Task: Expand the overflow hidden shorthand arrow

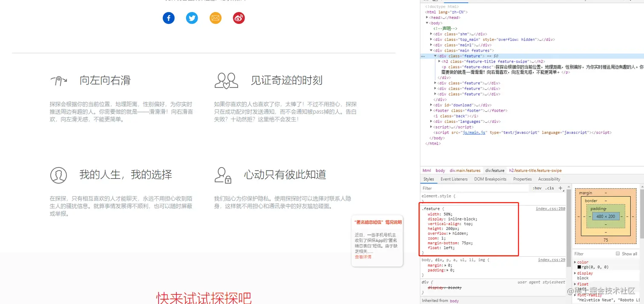Action: [450, 234]
